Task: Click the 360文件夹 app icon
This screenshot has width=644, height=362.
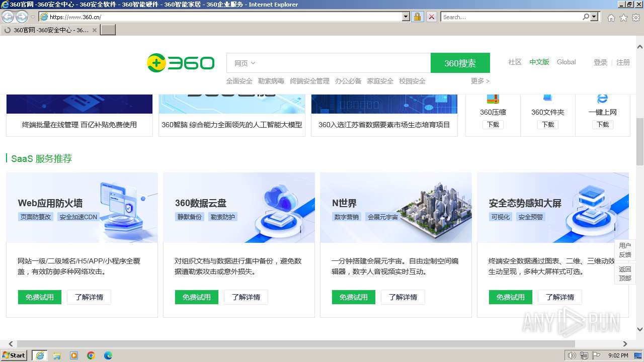Action: tap(547, 99)
